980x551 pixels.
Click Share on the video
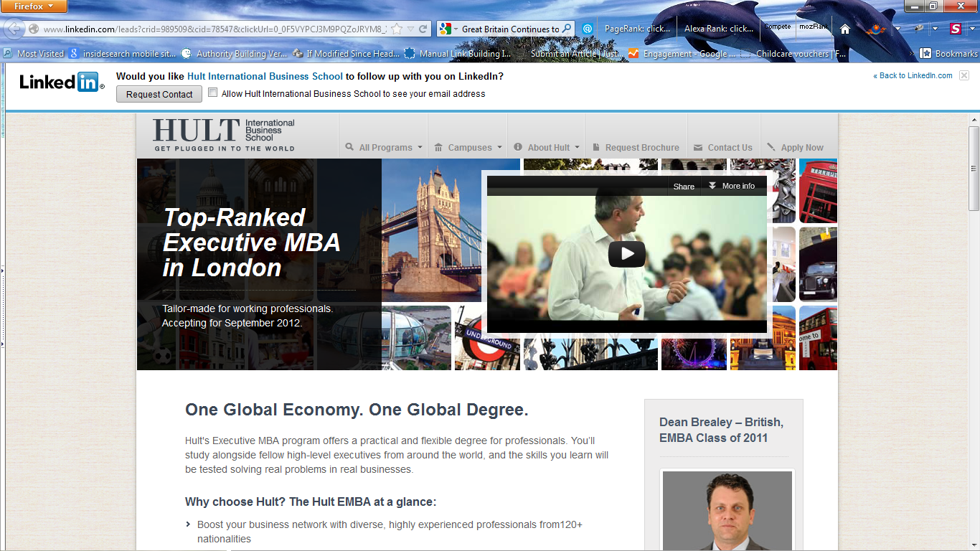click(x=684, y=186)
